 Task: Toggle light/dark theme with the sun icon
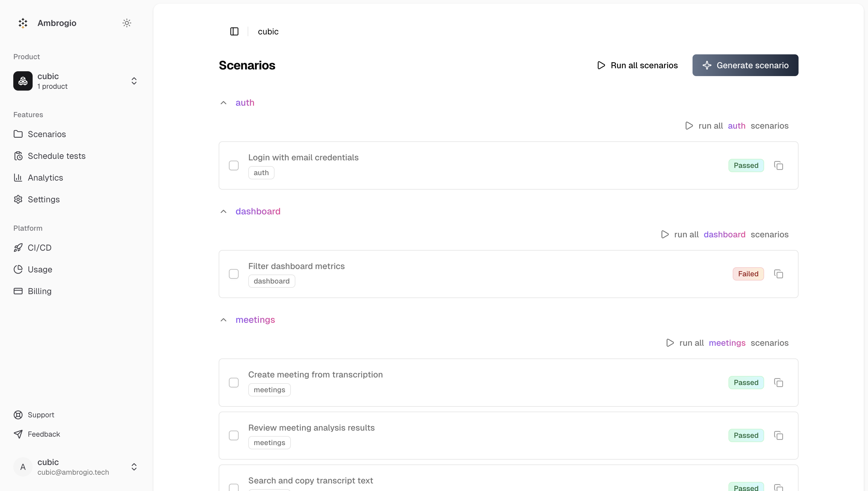pyautogui.click(x=127, y=23)
